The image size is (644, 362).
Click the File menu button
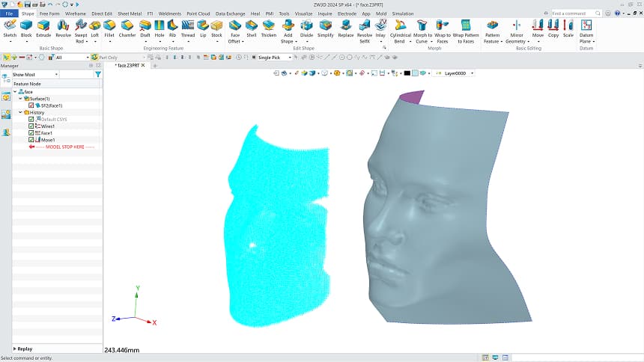tap(9, 13)
